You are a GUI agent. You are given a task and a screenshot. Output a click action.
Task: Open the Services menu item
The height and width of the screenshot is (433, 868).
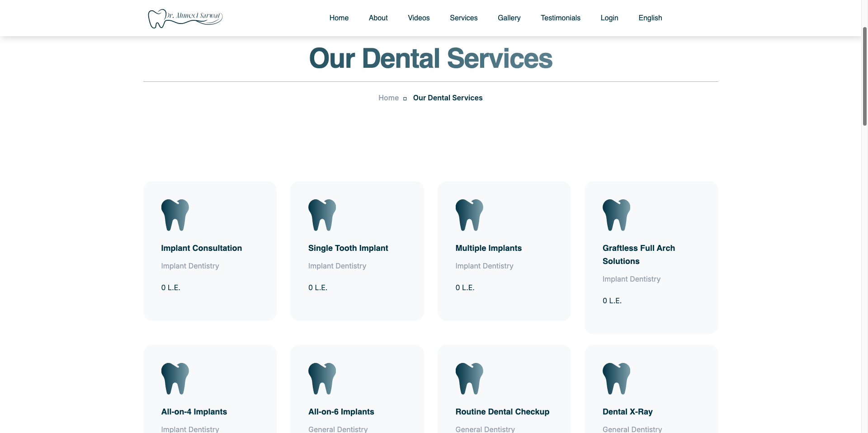click(x=463, y=18)
